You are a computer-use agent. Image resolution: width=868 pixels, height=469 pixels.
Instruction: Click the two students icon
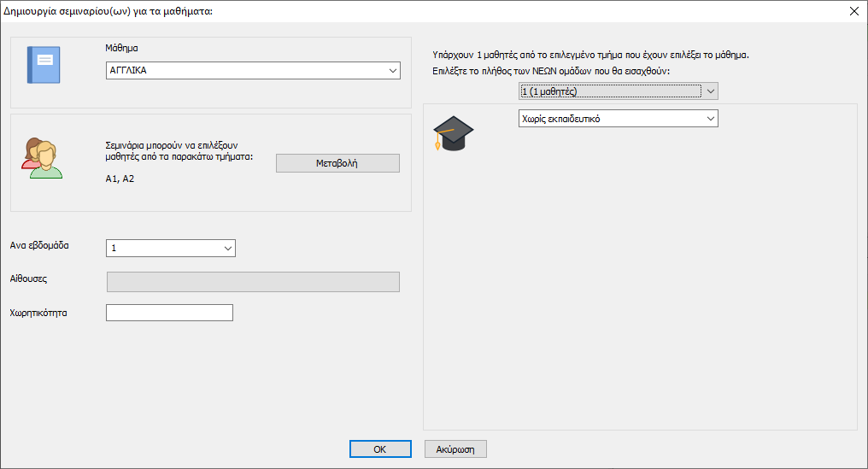pyautogui.click(x=42, y=158)
